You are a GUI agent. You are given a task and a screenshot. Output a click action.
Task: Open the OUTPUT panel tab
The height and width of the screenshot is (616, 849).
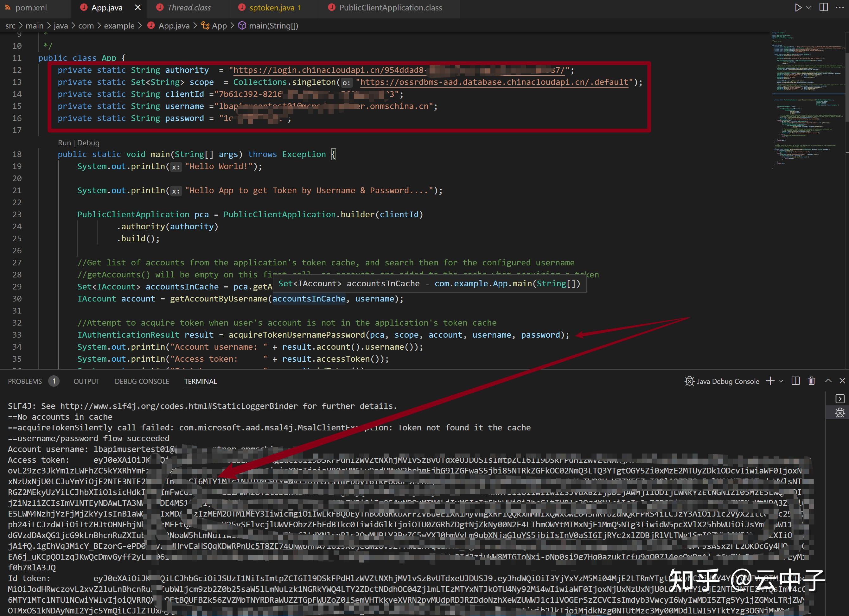pos(86,381)
